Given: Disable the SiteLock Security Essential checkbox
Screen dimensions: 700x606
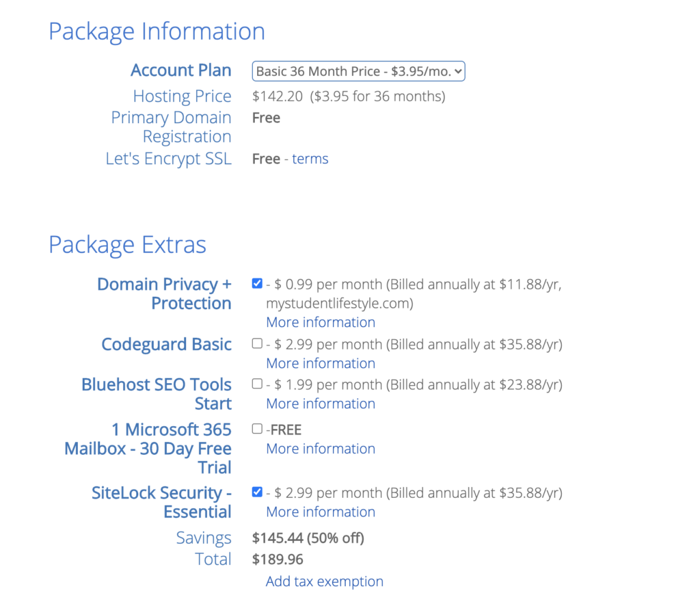Looking at the screenshot, I should pos(257,492).
